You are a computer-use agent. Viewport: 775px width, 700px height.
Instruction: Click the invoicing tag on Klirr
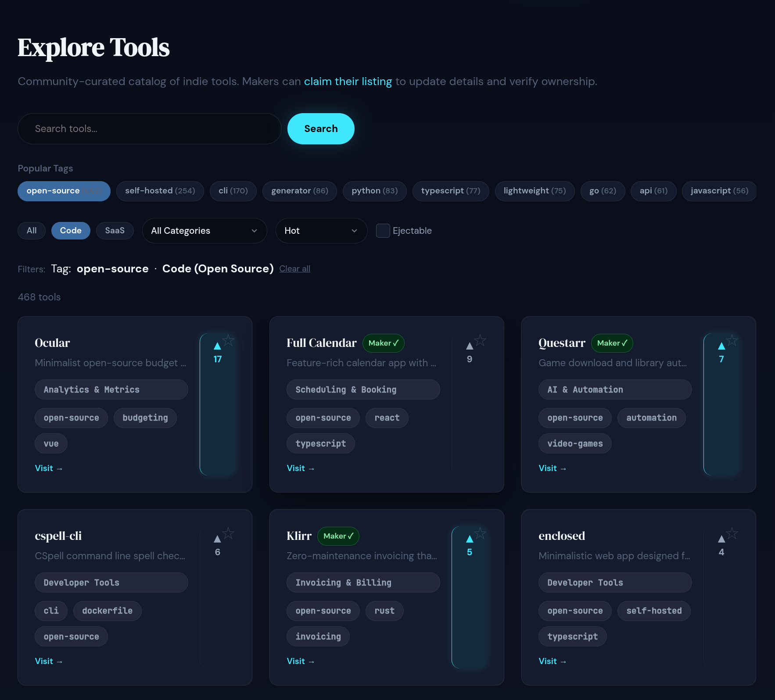318,636
